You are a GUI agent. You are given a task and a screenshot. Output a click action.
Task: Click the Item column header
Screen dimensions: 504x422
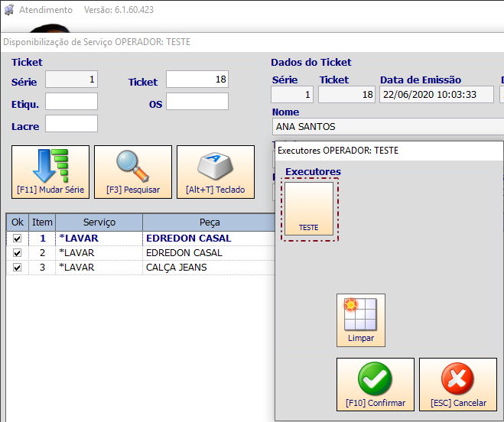[x=42, y=222]
